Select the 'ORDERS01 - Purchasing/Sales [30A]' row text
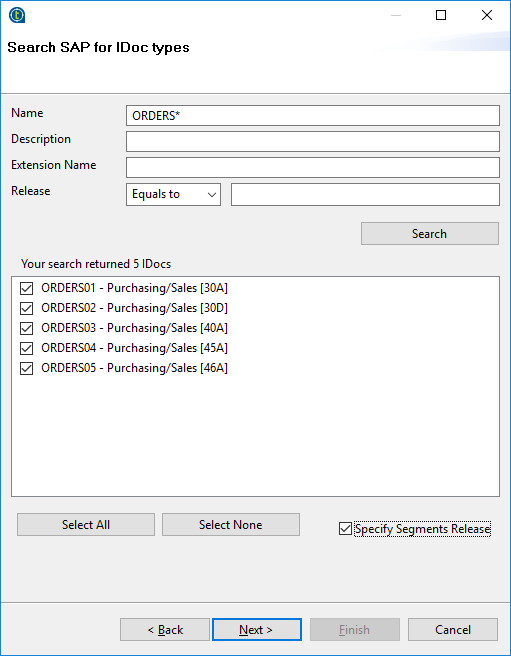The image size is (511, 656). (x=134, y=288)
